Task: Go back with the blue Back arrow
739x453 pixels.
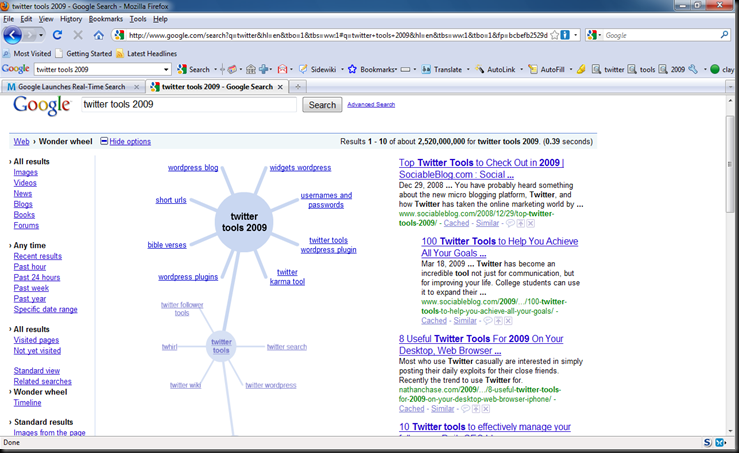Action: (x=12, y=35)
